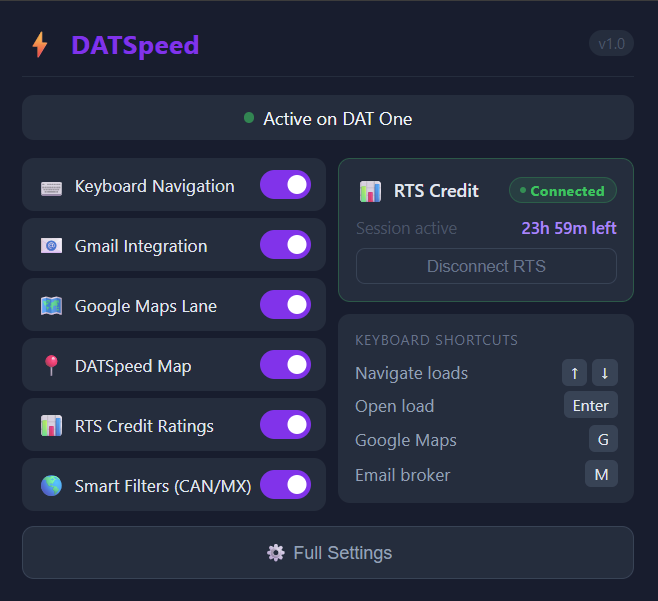Switch off the DATSpeed Map toggle
The height and width of the screenshot is (601, 658).
coord(285,365)
